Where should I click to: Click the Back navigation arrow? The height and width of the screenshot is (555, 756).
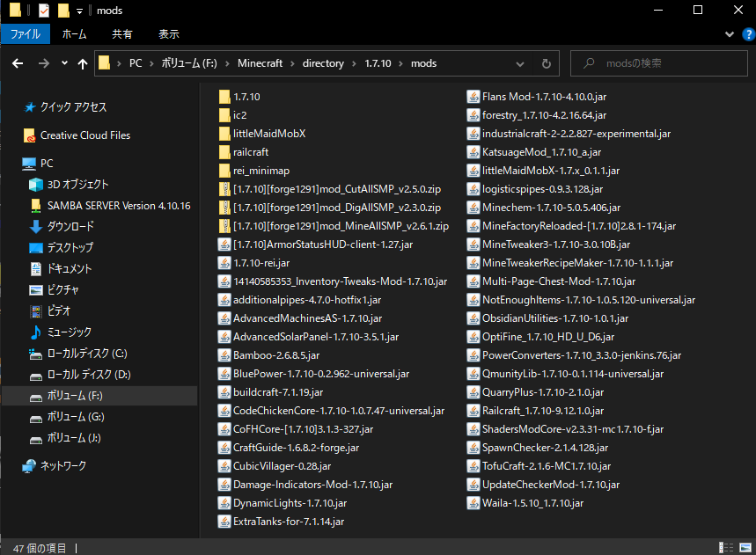[x=18, y=63]
